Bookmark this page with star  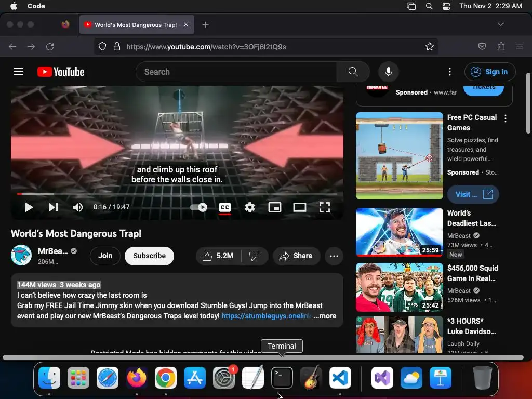430,46
